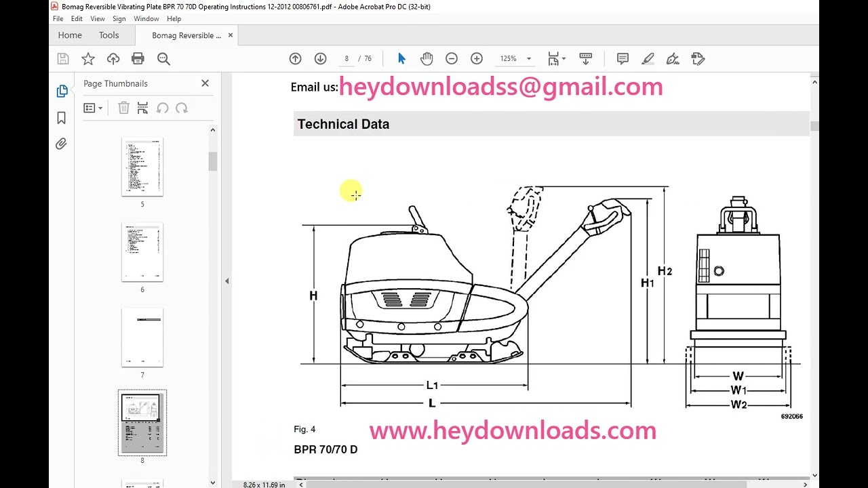Add document to starred favorites
This screenshot has width=868, height=488.
pos(88,59)
